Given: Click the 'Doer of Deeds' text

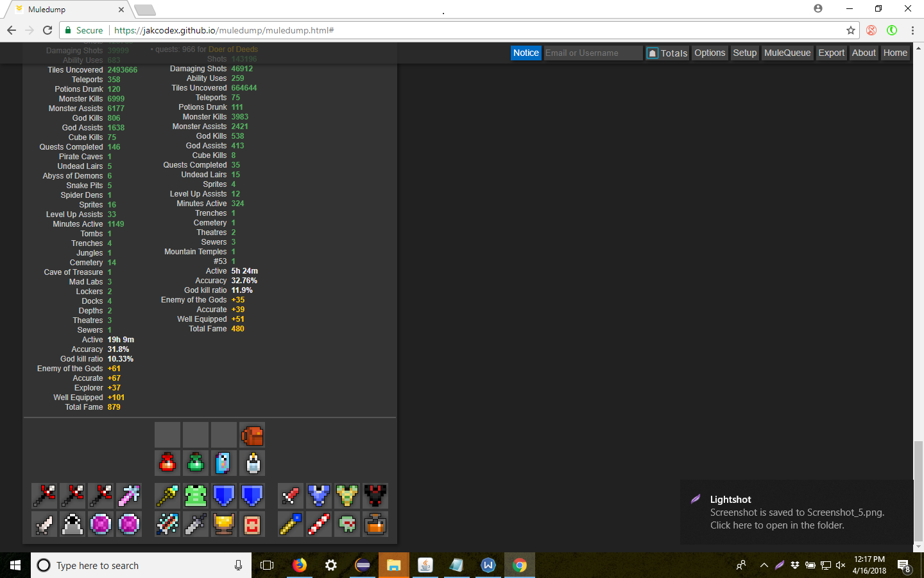Looking at the screenshot, I should 233,49.
